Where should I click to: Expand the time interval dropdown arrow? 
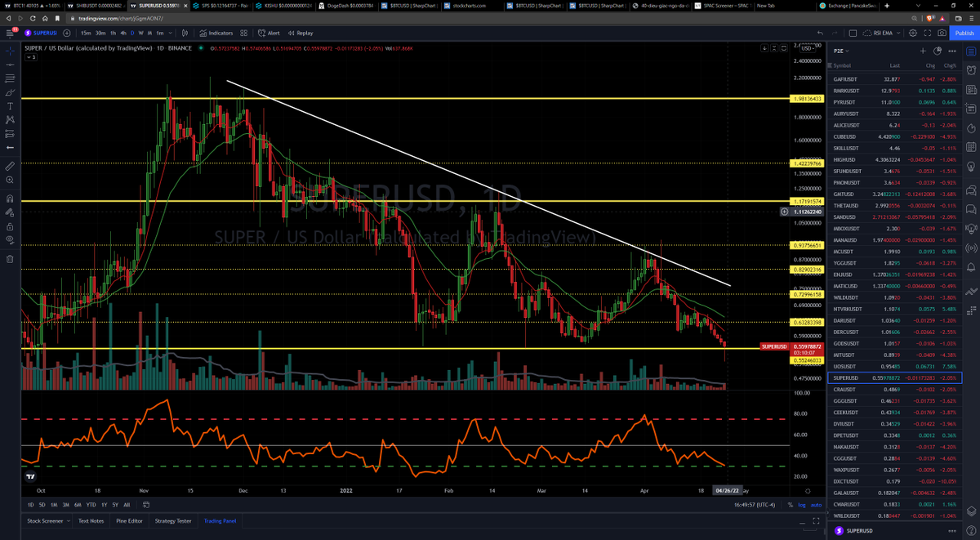pos(172,33)
